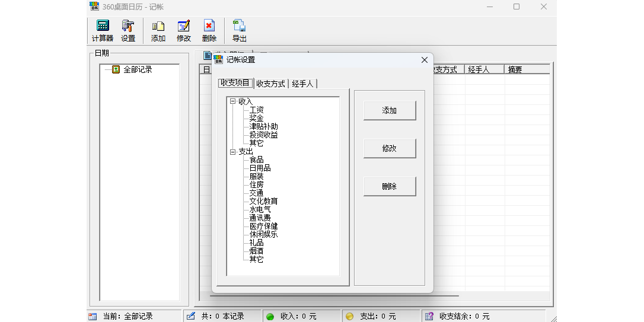644x322 pixels.
Task: Select 交通 under 支出
Action: pos(257,193)
